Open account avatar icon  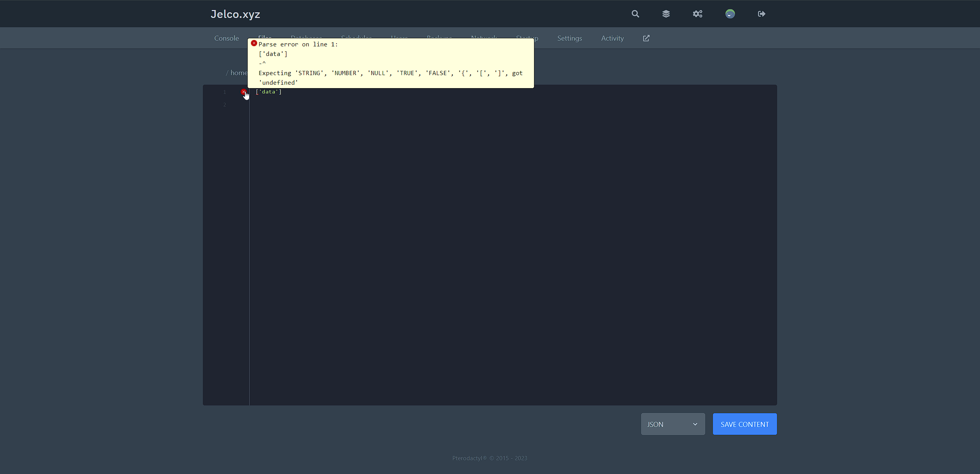pos(730,14)
